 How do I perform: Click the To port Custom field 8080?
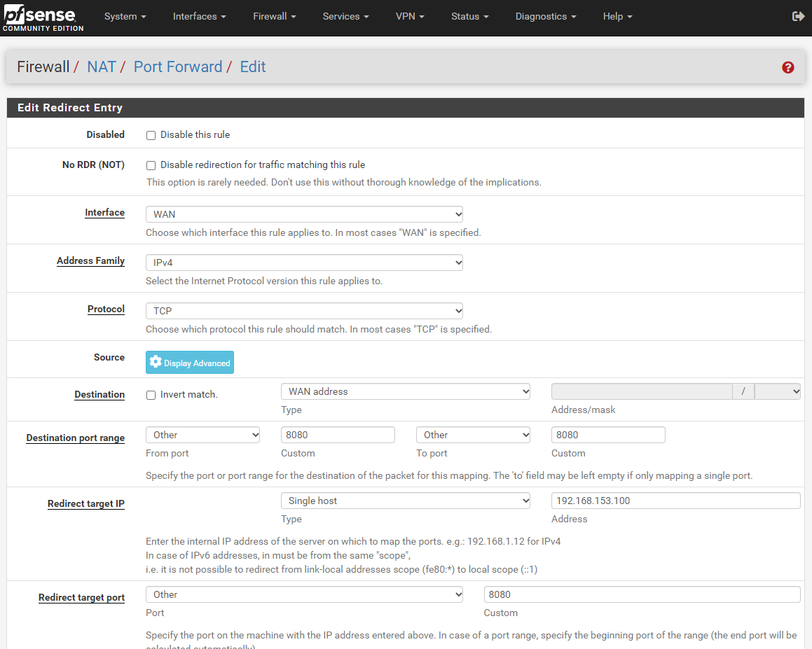tap(608, 435)
